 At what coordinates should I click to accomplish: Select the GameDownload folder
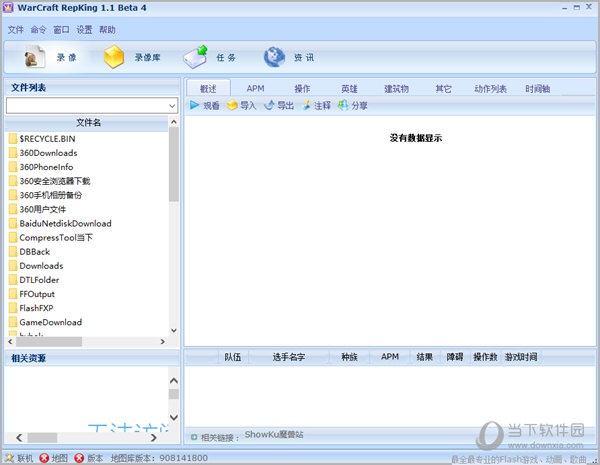(51, 322)
